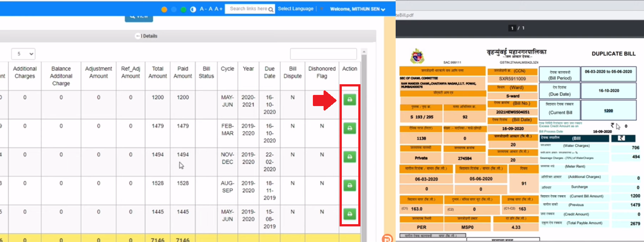Select the value 274584 in PDF
This screenshot has height=242, width=644.
(x=465, y=158)
